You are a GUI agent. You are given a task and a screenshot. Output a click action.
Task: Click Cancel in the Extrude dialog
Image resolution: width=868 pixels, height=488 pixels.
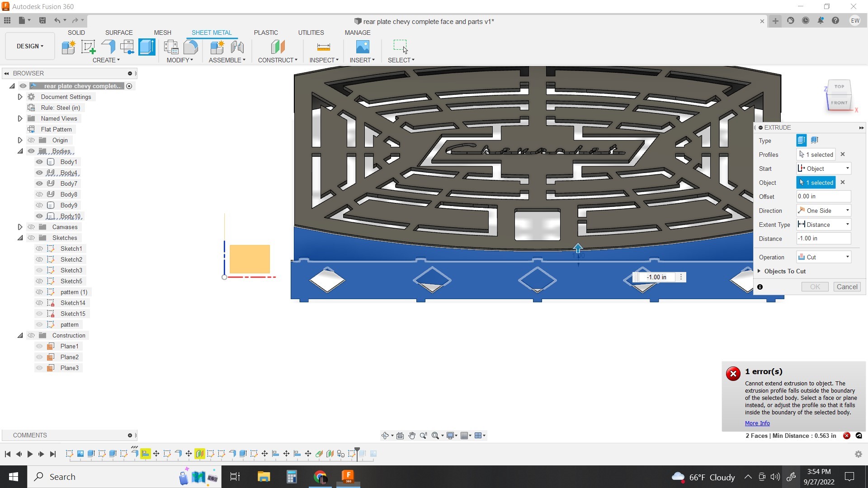pyautogui.click(x=847, y=287)
